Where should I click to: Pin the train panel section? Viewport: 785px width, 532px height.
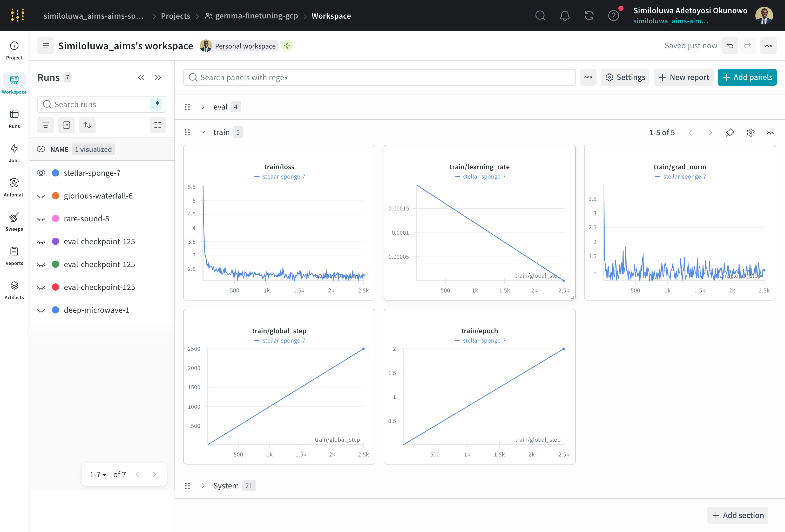pos(730,132)
